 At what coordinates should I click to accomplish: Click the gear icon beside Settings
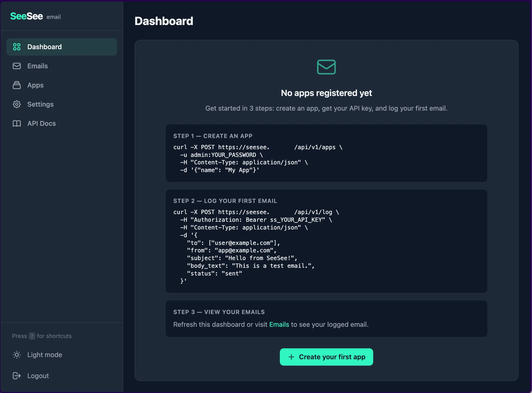point(16,104)
